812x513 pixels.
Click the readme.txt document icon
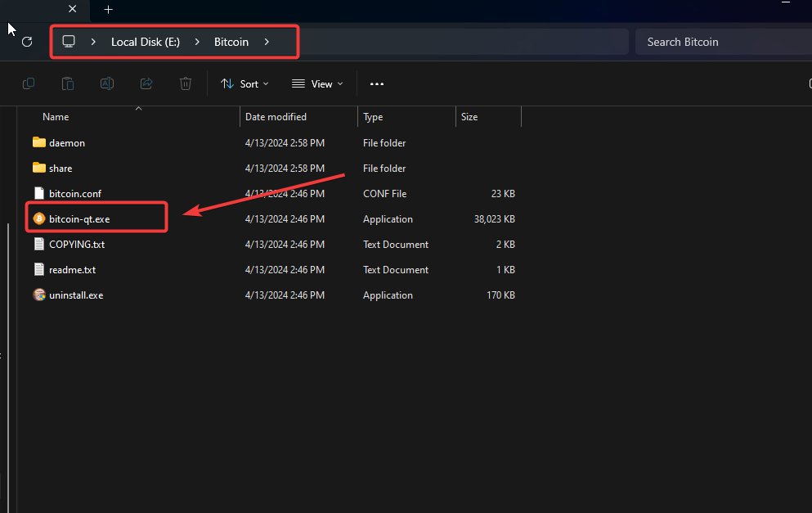coord(38,269)
